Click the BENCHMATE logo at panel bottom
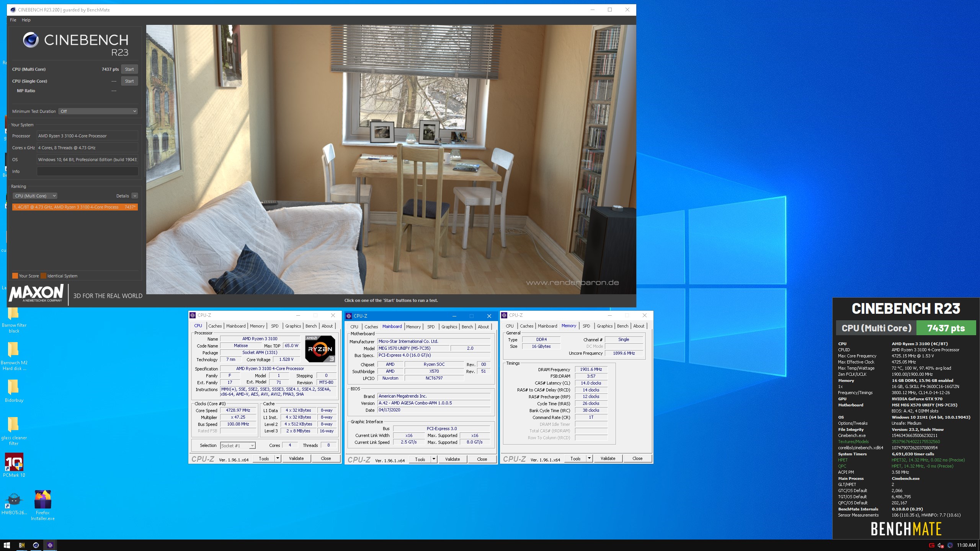980x551 pixels. (x=906, y=529)
